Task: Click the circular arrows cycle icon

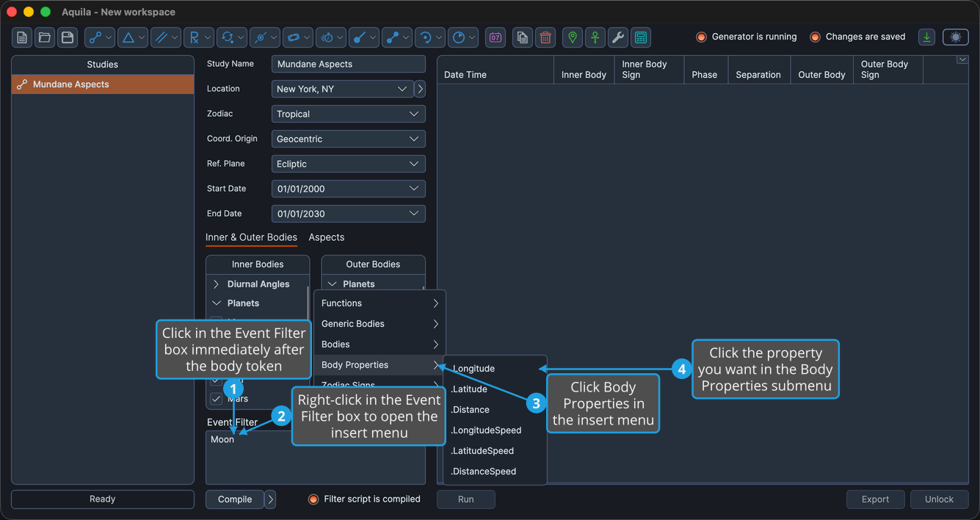Action: tap(232, 37)
